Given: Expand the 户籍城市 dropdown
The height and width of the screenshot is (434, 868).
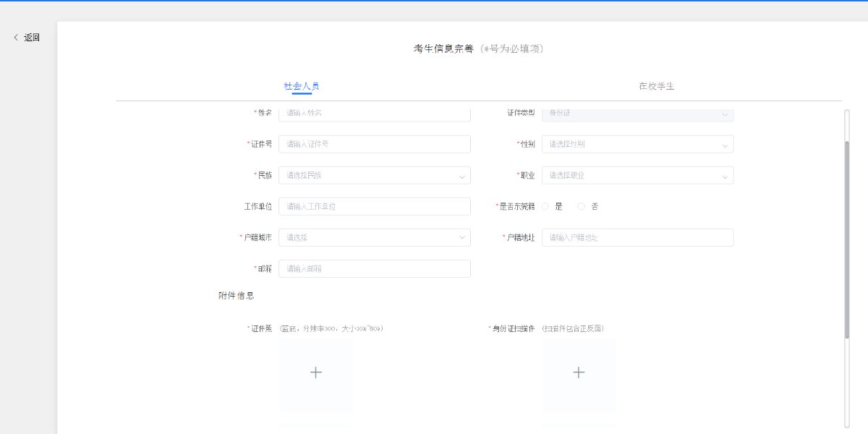Looking at the screenshot, I should pyautogui.click(x=374, y=237).
